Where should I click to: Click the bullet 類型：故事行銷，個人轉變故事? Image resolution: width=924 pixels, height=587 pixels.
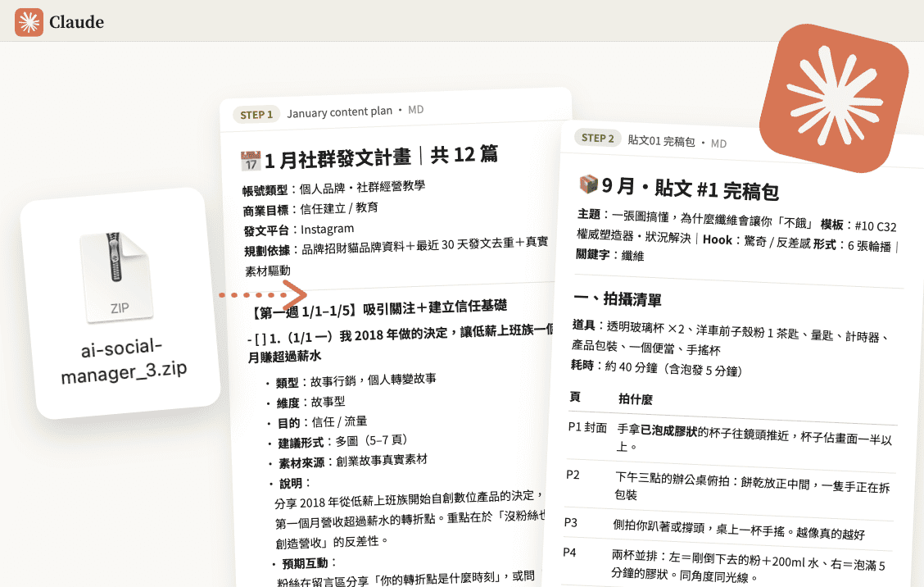(356, 380)
